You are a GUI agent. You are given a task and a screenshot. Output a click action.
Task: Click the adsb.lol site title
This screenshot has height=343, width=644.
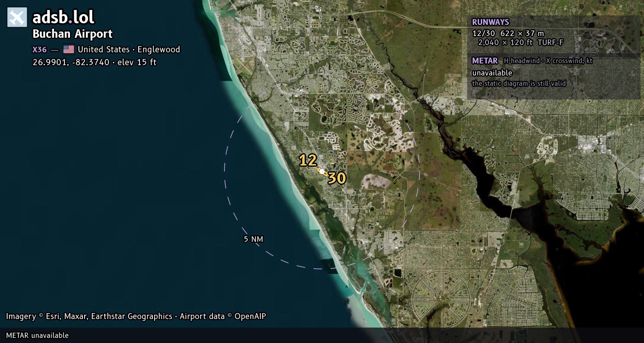(x=64, y=17)
